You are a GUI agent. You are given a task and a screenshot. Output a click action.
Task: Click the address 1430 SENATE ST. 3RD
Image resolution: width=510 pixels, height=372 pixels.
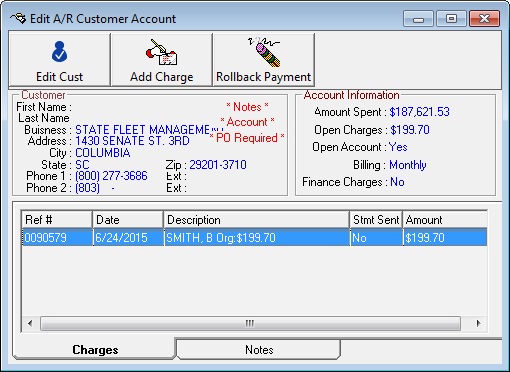click(132, 141)
